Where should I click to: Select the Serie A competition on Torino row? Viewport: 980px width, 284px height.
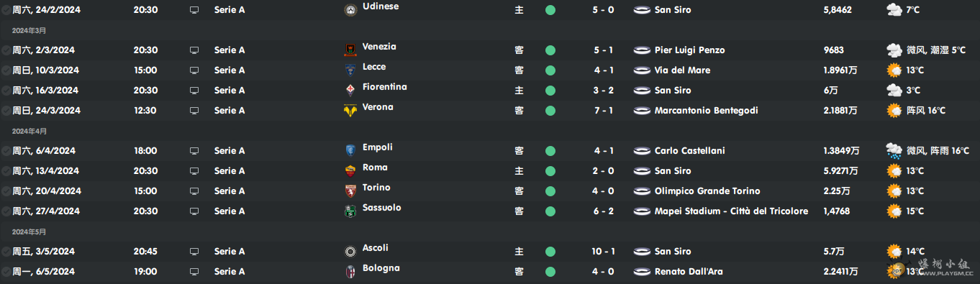pos(230,191)
